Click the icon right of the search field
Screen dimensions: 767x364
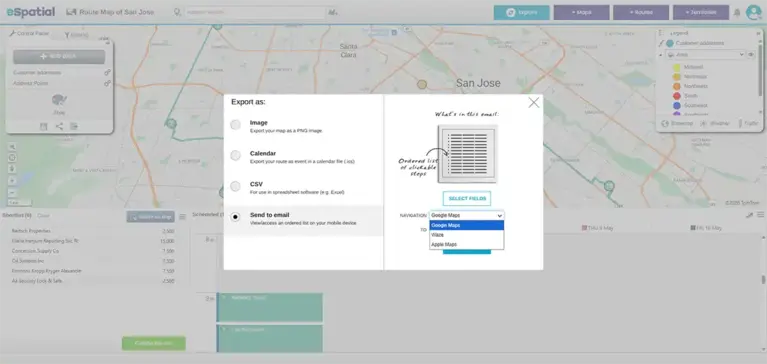coord(333,12)
